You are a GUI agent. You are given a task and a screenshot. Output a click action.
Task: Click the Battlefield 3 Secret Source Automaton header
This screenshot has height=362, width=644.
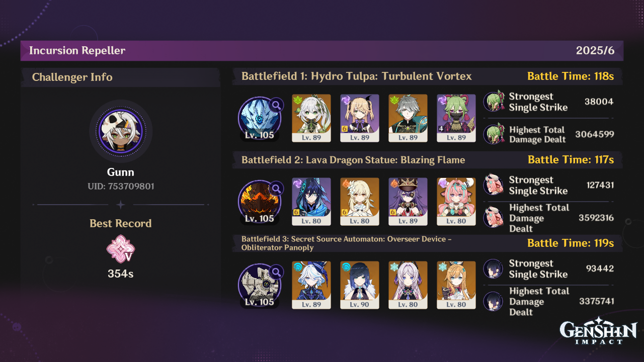coord(427,243)
